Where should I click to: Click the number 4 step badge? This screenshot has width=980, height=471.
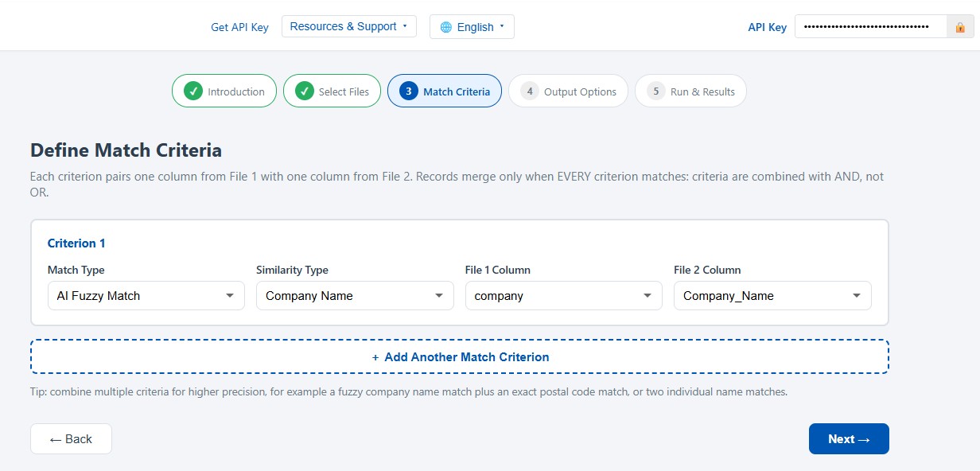coord(529,91)
